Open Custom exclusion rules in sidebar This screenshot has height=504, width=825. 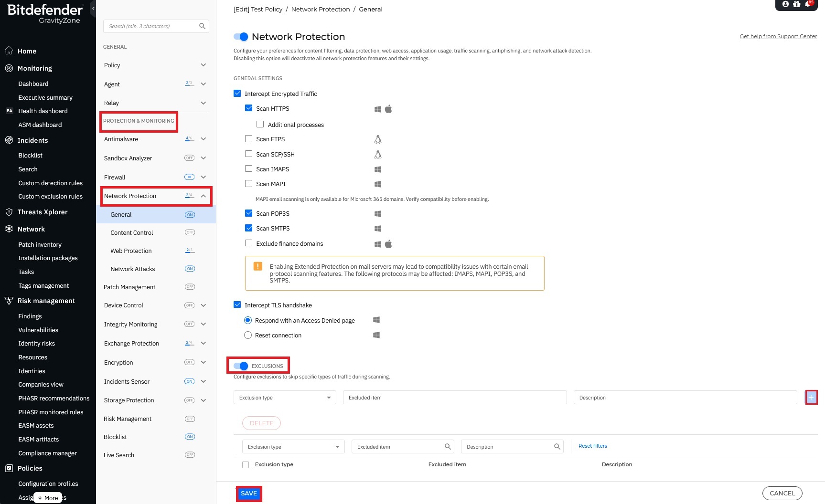point(50,196)
